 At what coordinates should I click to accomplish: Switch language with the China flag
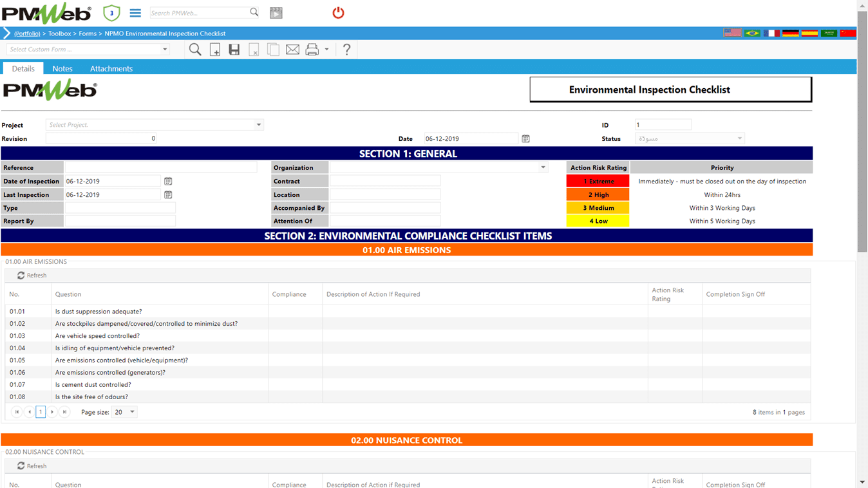848,33
